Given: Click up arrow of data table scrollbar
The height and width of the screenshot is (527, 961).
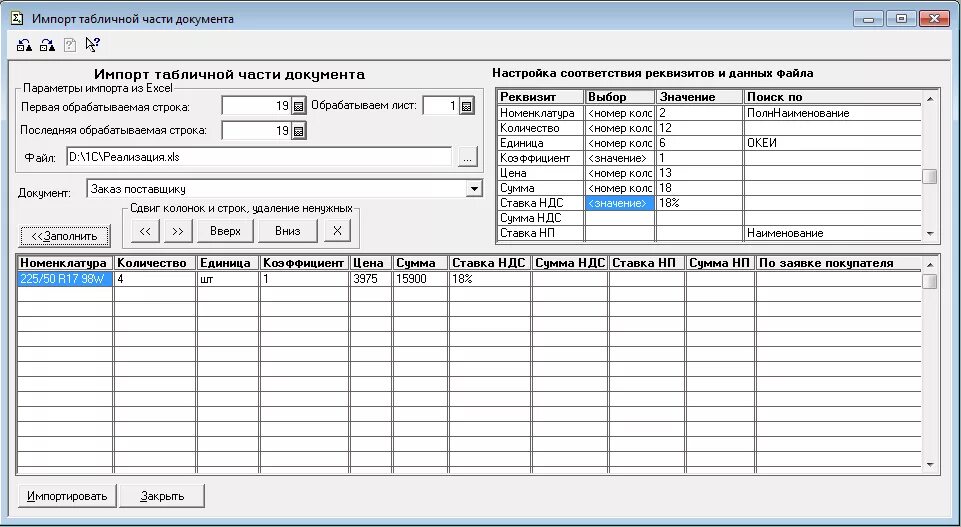Looking at the screenshot, I should pyautogui.click(x=930, y=264).
